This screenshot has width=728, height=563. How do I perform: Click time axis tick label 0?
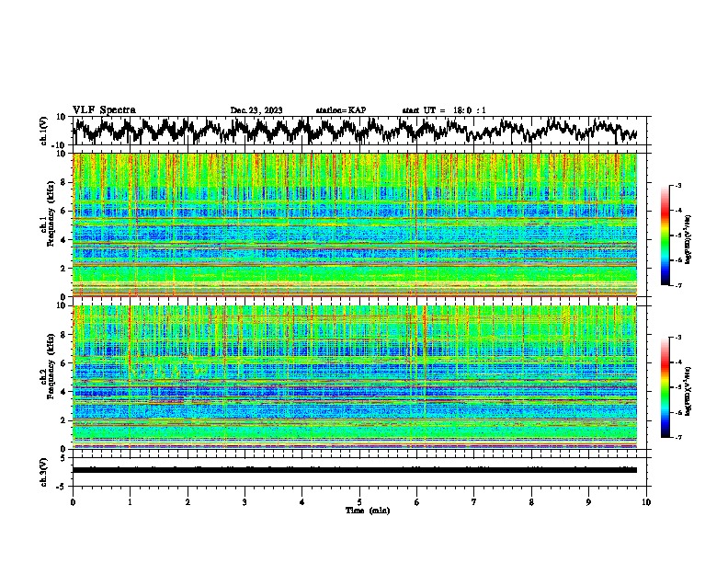73,502
